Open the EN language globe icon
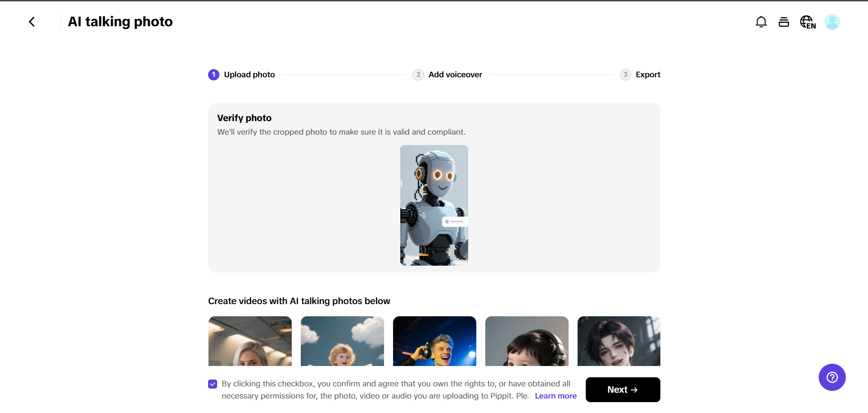The image size is (868, 413). [x=808, y=21]
